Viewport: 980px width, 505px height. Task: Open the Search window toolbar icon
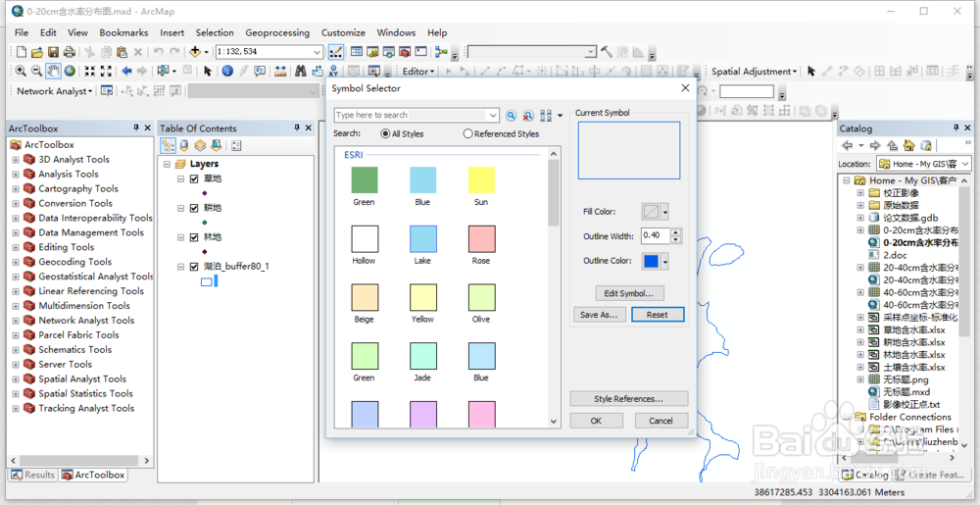(389, 52)
